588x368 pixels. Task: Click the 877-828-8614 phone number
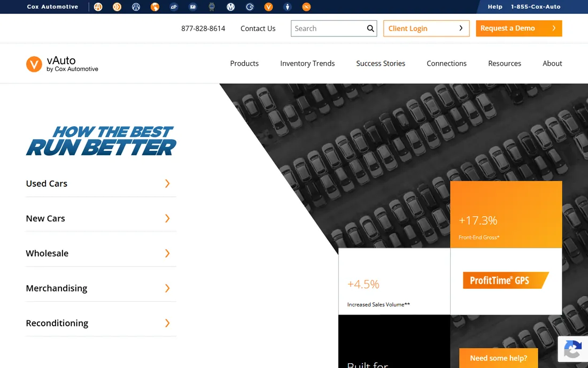point(203,28)
